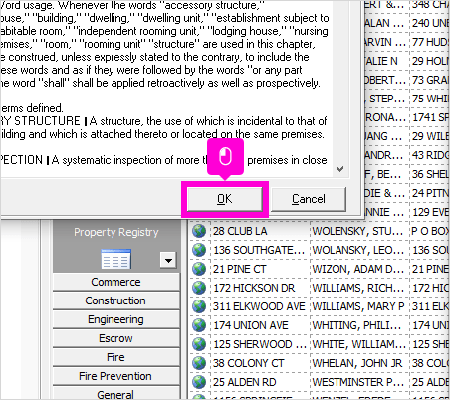Select the 125 SHERWOOD address cell
Image resolution: width=450 pixels, height=400 pixels.
pyautogui.click(x=260, y=344)
